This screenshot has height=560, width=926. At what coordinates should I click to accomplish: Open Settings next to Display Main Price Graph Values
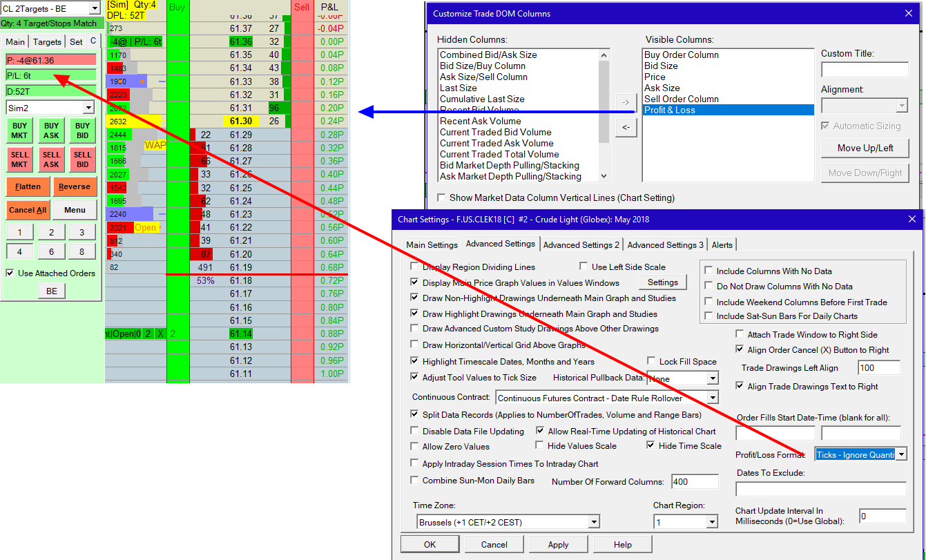click(x=663, y=282)
